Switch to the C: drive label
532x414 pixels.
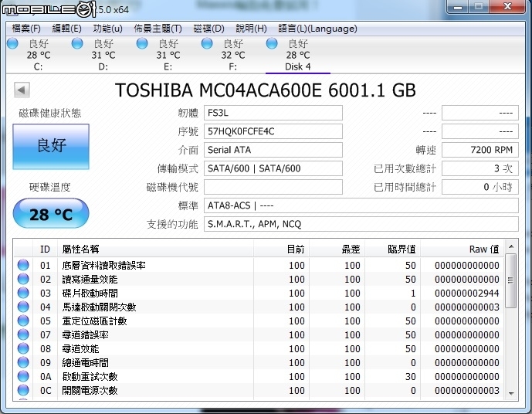39,66
